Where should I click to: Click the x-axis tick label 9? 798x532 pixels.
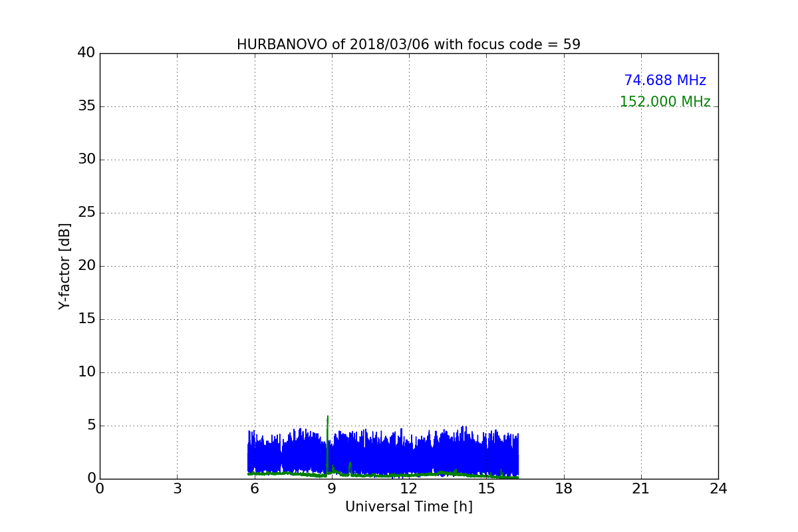pos(332,489)
